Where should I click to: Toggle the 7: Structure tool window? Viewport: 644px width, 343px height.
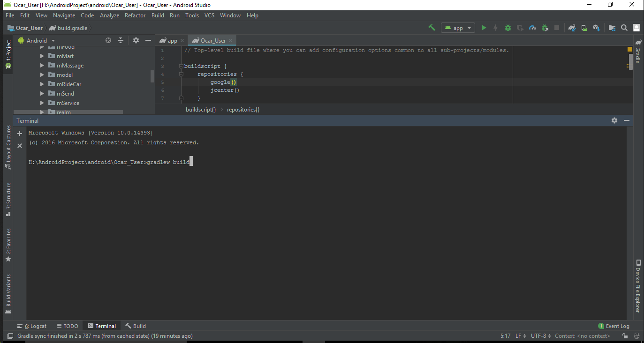(8, 199)
